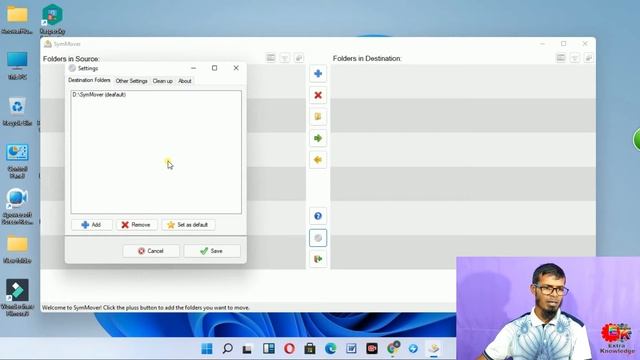640x360 pixels.
Task: Open the folder icon at the top-left of the desktop
Action: [17, 19]
